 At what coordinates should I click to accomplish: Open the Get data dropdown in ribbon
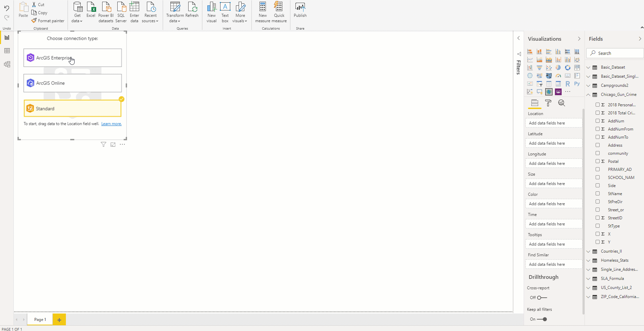coord(77,12)
